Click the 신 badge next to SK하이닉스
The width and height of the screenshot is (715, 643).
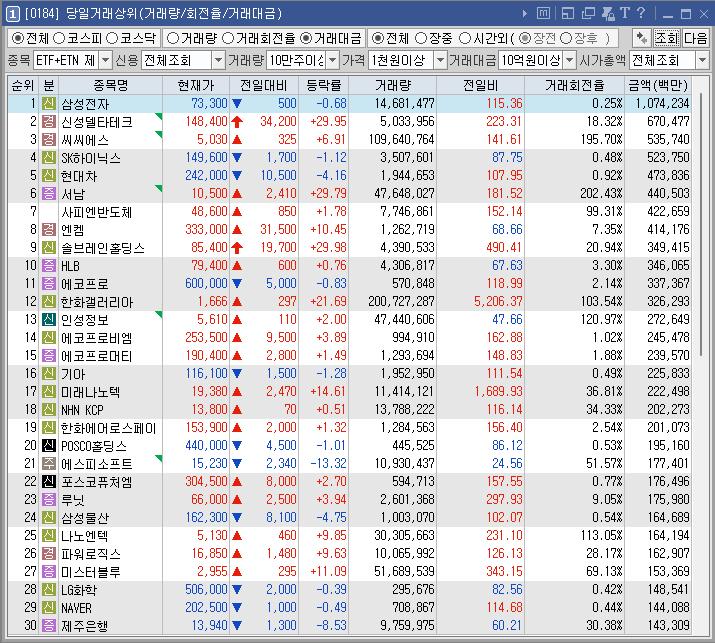pos(49,157)
